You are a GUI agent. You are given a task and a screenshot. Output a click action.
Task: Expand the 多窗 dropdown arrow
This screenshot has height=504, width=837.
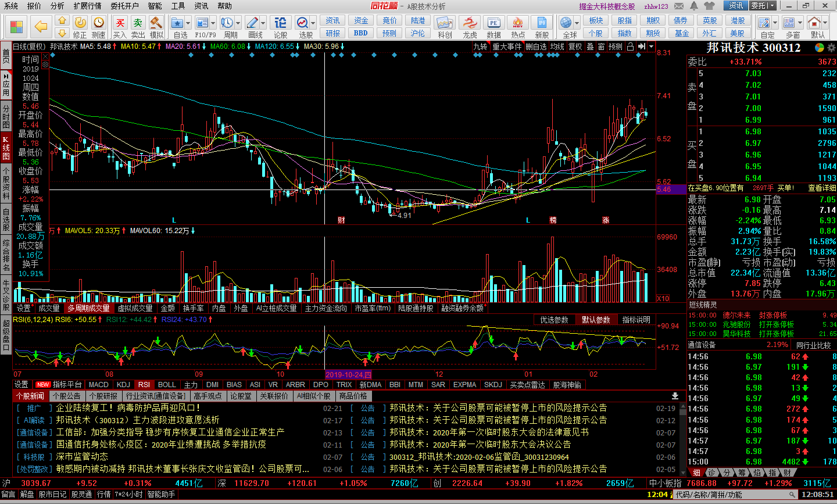[799, 23]
